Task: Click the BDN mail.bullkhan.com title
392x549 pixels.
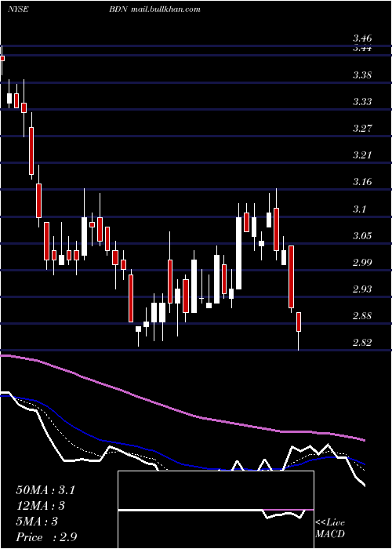Action: click(154, 9)
